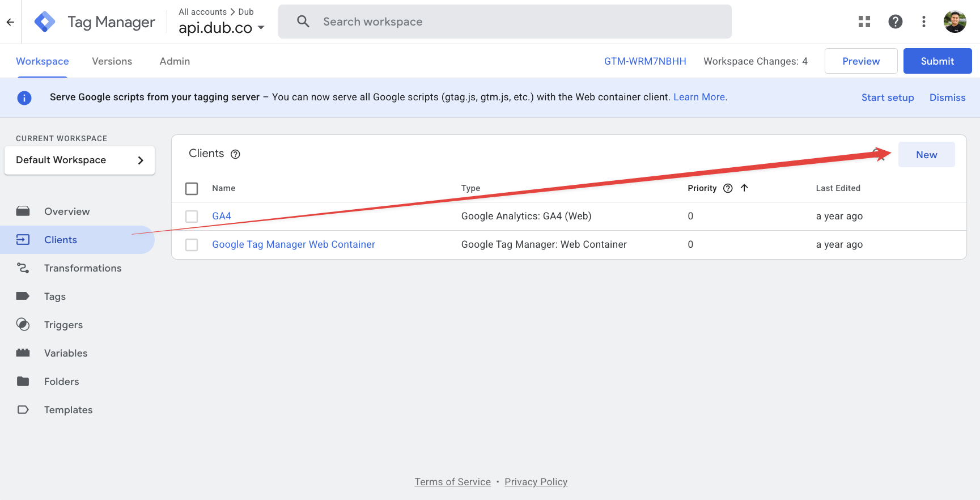Click All accounts breadcrumb
The width and height of the screenshot is (980, 500).
[x=202, y=12]
